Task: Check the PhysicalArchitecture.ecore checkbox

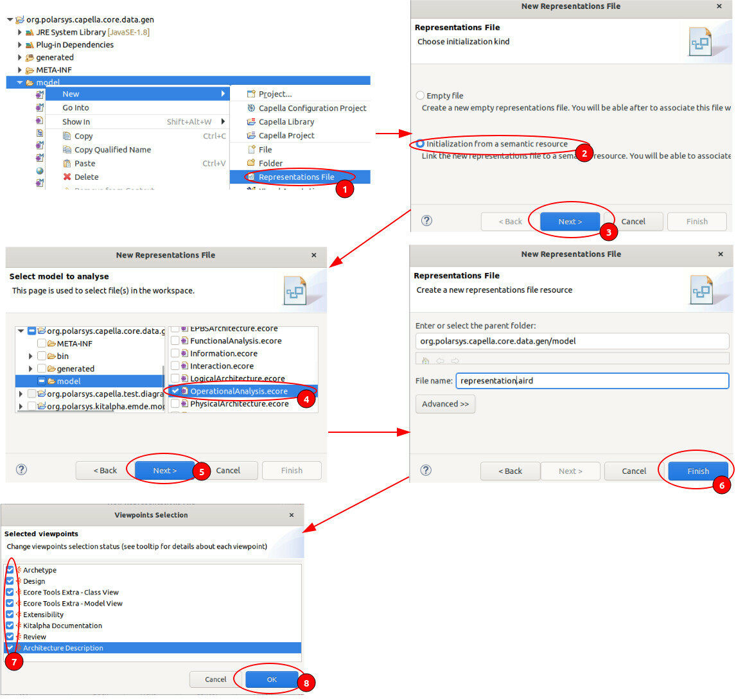Action: [175, 404]
